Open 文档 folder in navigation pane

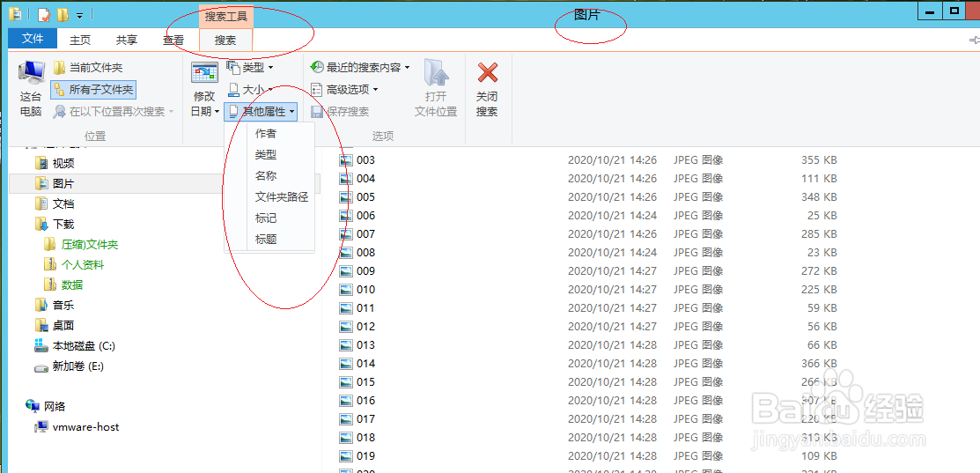pyautogui.click(x=55, y=203)
